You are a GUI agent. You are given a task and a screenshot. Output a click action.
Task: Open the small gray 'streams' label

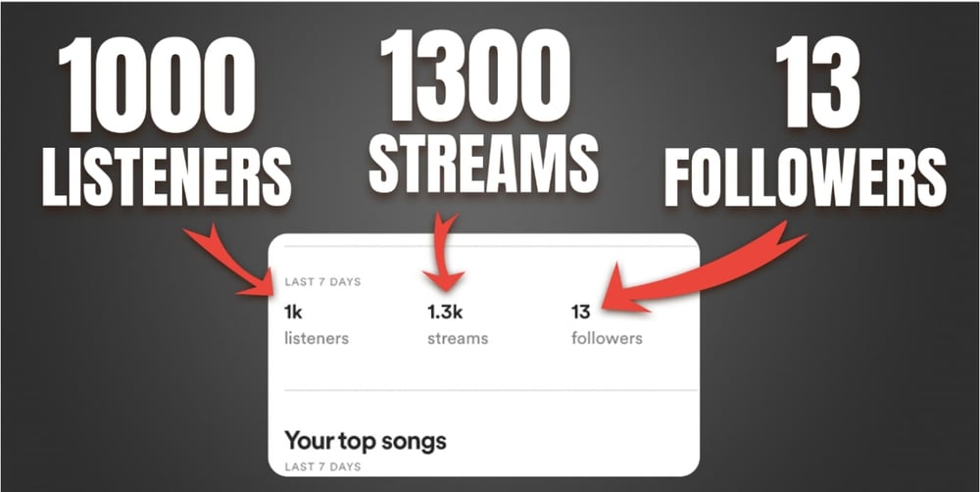point(458,338)
